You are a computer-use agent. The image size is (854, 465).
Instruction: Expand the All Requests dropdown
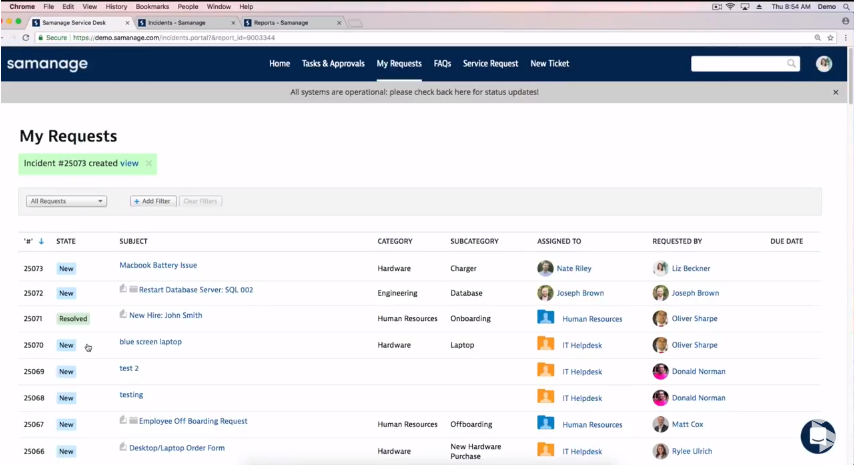(x=67, y=201)
